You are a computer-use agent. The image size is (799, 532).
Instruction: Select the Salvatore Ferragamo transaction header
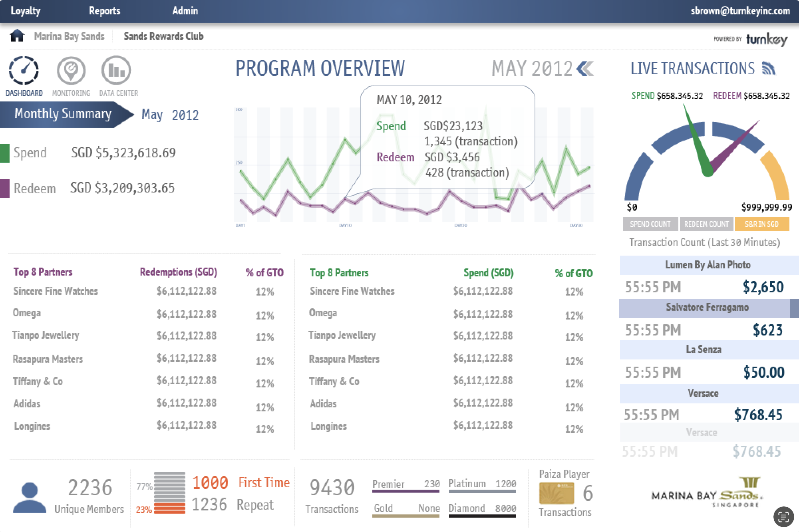point(705,308)
